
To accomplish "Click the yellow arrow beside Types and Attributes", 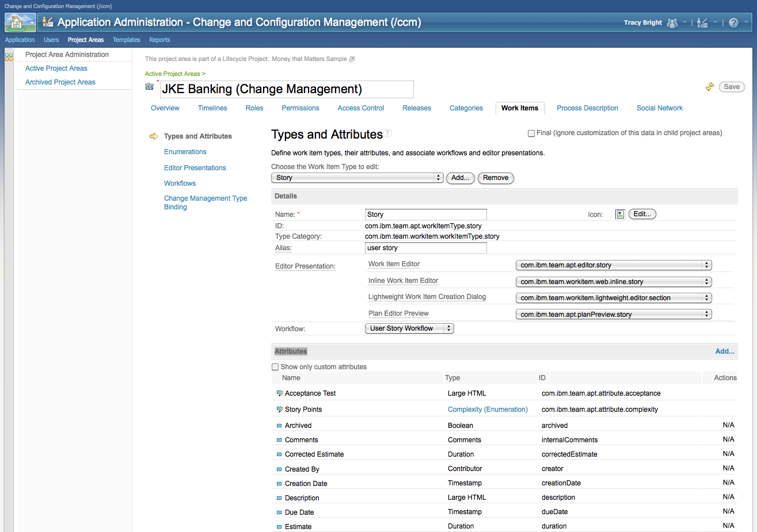I will click(154, 136).
